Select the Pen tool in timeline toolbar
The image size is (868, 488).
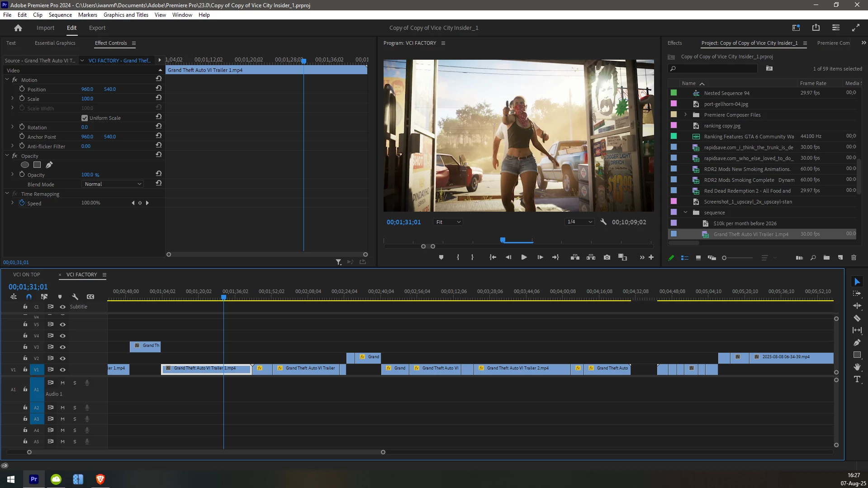pyautogui.click(x=857, y=343)
